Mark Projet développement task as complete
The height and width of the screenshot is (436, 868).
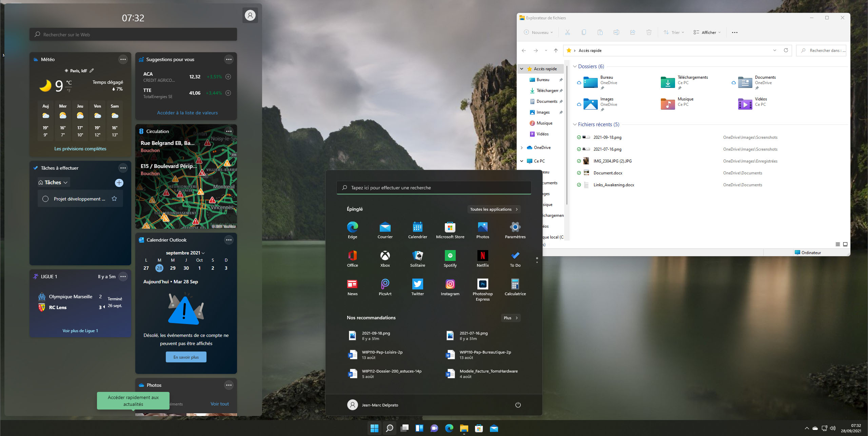[x=45, y=199]
